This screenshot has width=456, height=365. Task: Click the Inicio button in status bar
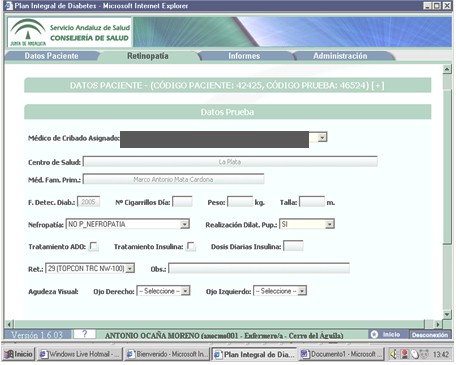click(388, 334)
